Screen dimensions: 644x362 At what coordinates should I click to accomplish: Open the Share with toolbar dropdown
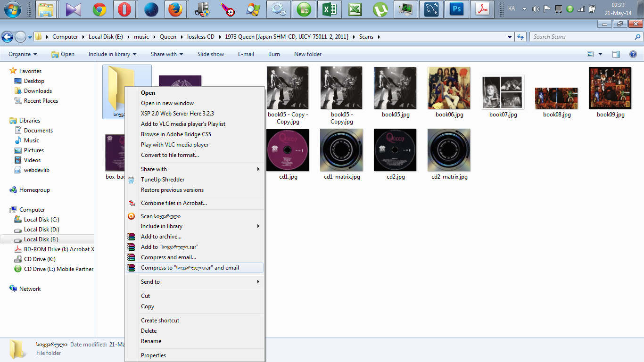[x=167, y=54]
